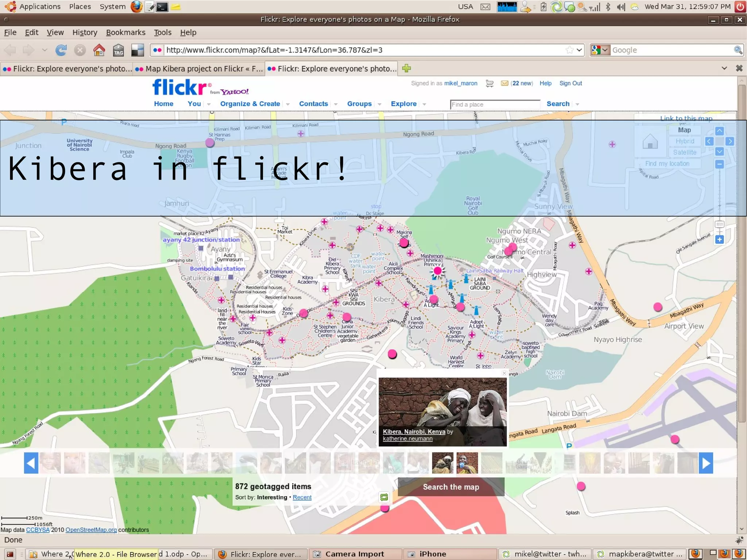Click the TAG toolbar icon
The image size is (747, 560).
tap(118, 50)
